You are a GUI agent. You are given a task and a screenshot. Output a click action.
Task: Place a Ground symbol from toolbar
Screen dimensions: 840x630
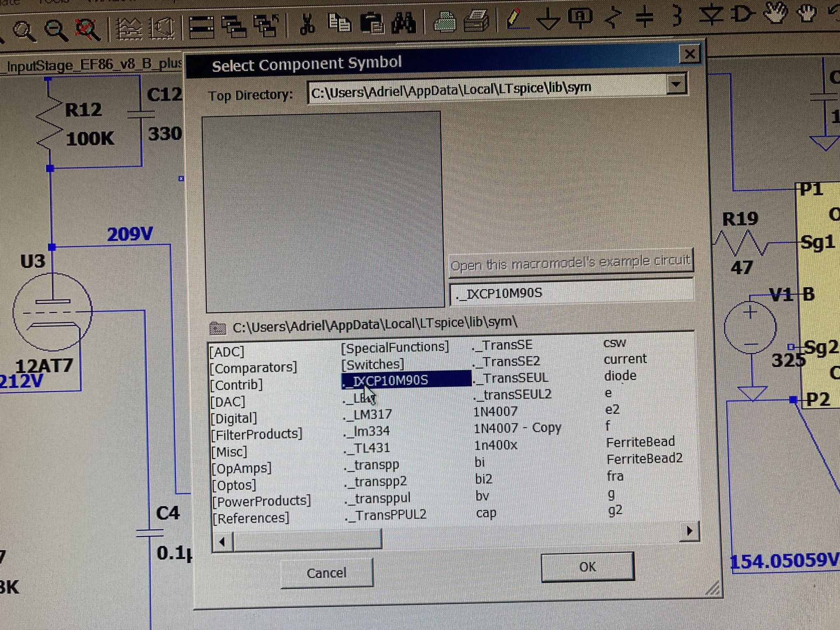548,19
